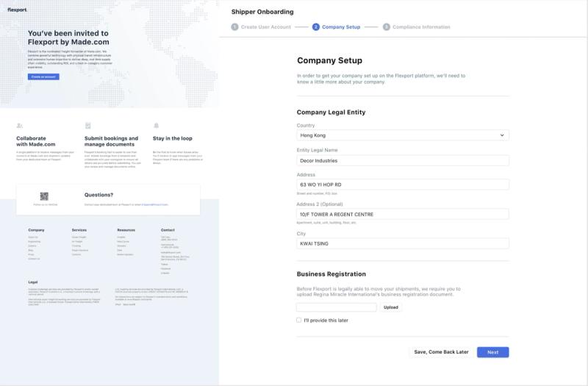Click Save, Come Back Later

[x=442, y=352]
